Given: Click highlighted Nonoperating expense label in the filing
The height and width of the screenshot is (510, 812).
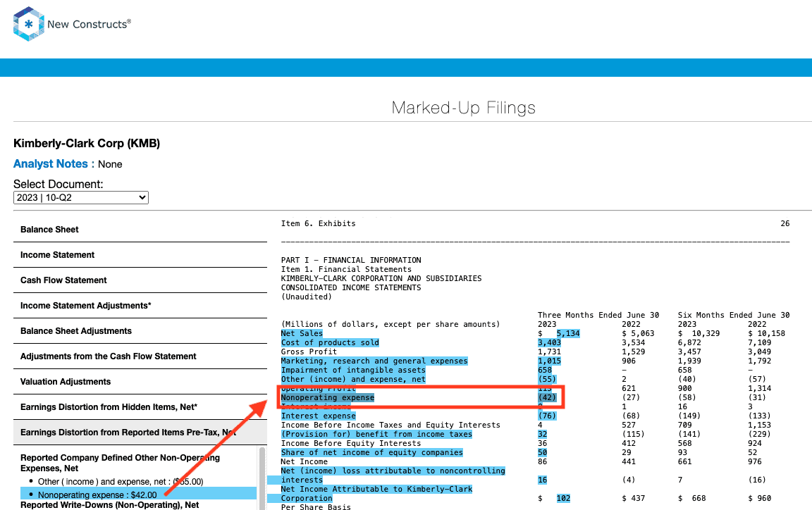Looking at the screenshot, I should click(x=327, y=397).
